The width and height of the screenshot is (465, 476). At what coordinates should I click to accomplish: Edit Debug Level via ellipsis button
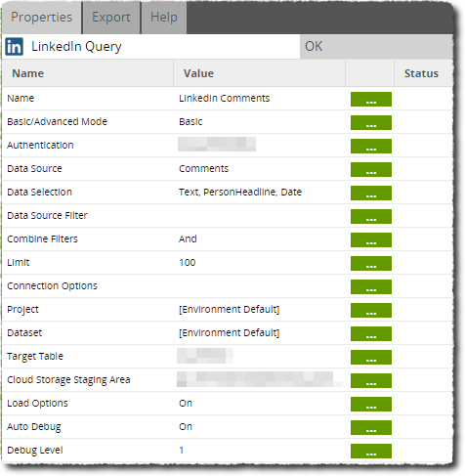point(371,451)
